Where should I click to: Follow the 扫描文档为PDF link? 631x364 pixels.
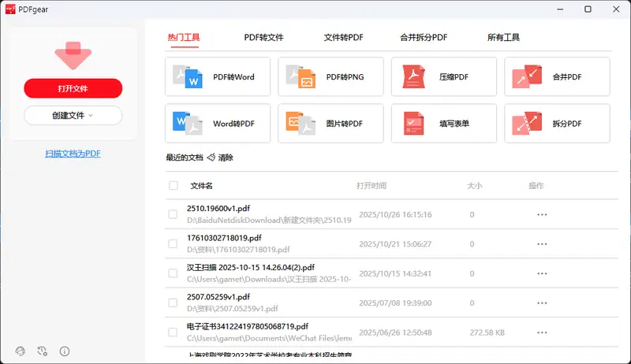[73, 154]
